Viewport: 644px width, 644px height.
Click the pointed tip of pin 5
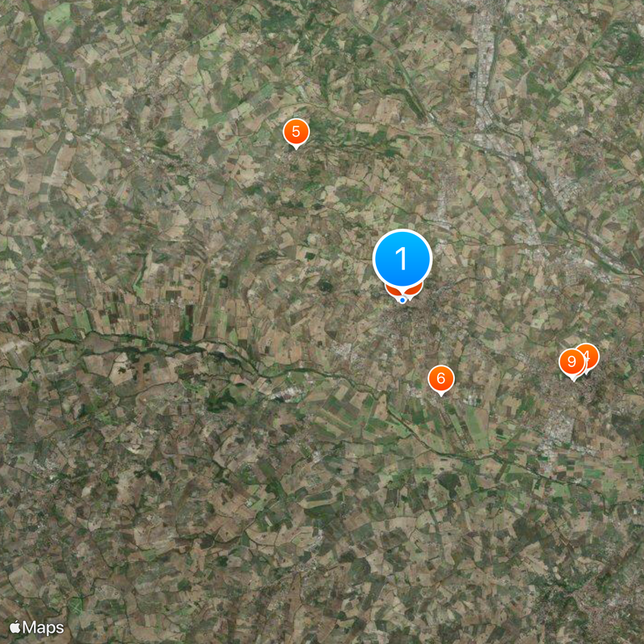[295, 148]
